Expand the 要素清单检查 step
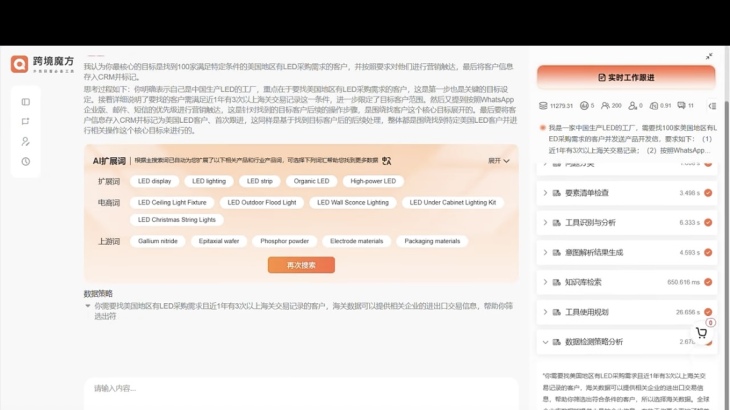Viewport: 730px width, 410px height. point(545,193)
